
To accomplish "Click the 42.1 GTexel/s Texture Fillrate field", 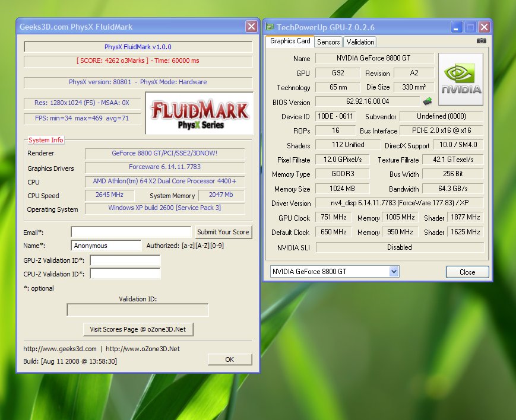I will click(453, 160).
